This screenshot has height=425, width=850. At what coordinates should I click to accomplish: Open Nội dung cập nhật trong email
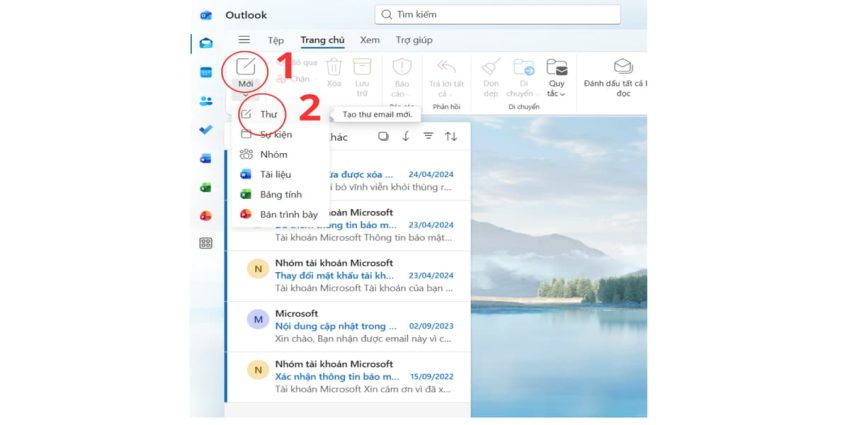[349, 326]
